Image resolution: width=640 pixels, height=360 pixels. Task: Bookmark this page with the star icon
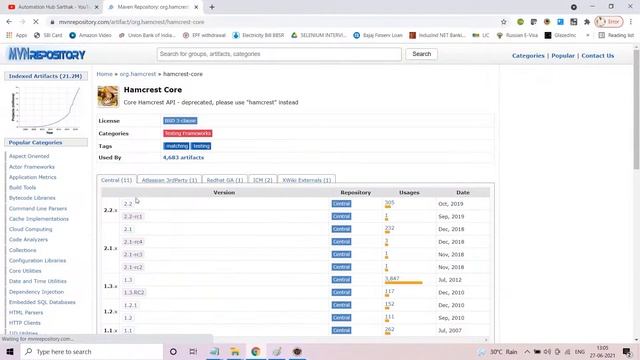point(504,22)
